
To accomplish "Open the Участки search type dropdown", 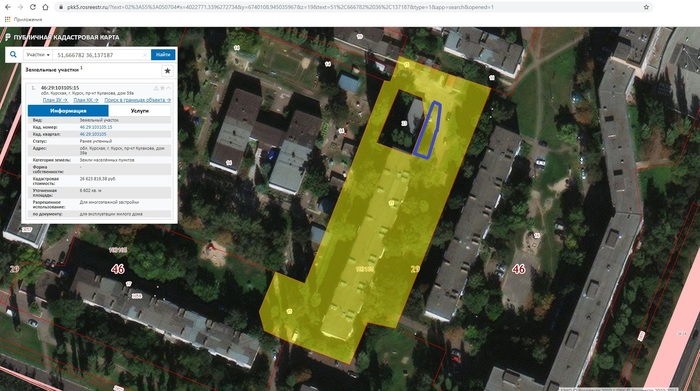I will coord(38,54).
